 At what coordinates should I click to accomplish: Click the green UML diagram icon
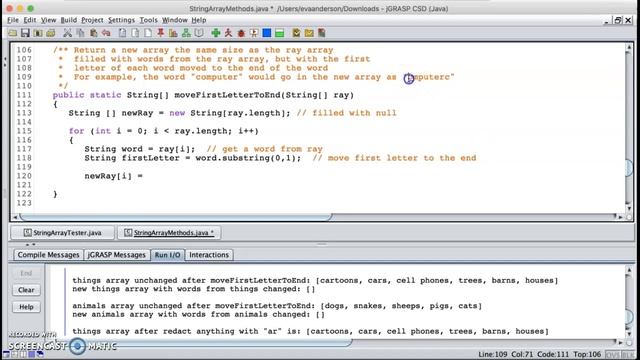click(x=186, y=33)
